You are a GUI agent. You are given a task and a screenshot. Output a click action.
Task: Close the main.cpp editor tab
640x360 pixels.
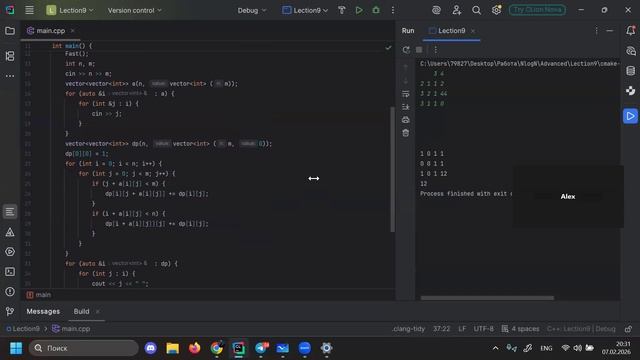73,31
